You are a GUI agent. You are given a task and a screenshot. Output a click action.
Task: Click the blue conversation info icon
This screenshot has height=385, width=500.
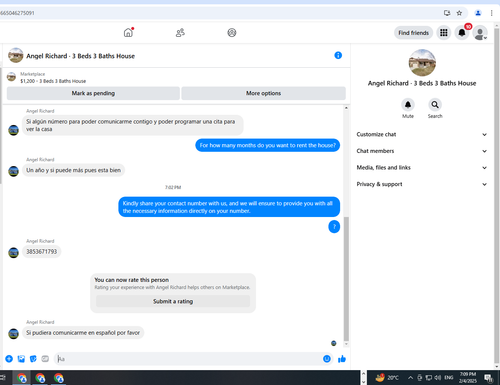(x=338, y=55)
